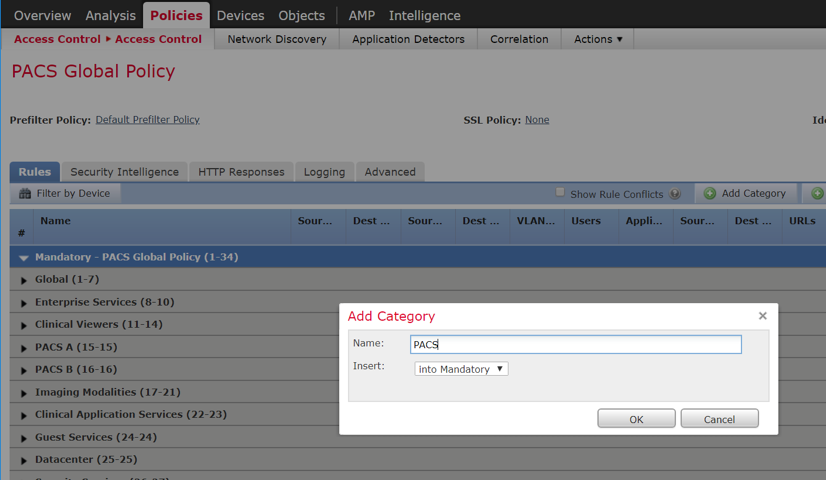Click the Users column header
The width and height of the screenshot is (826, 480).
(x=586, y=221)
